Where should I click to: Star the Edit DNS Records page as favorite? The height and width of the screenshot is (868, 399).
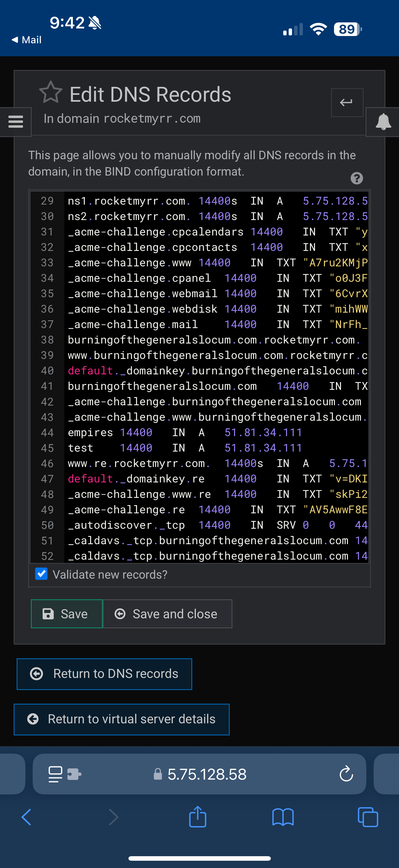point(51,92)
